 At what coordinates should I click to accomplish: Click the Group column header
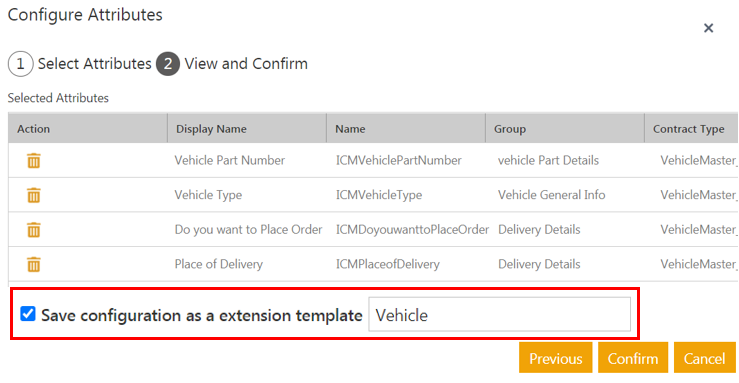(565, 129)
